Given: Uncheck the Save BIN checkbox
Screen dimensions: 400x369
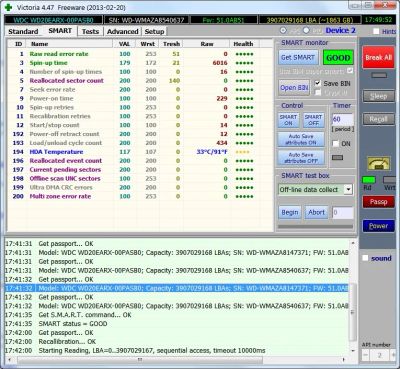Looking at the screenshot, I should pos(318,83).
